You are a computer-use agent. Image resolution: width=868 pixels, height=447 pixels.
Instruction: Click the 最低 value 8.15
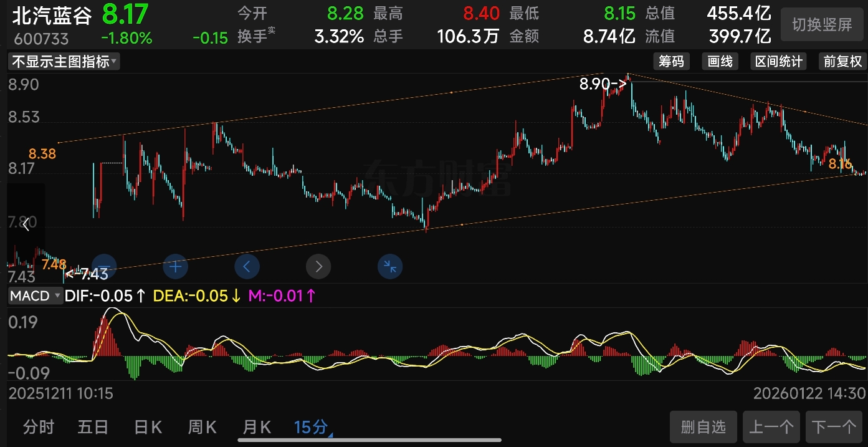(x=619, y=12)
